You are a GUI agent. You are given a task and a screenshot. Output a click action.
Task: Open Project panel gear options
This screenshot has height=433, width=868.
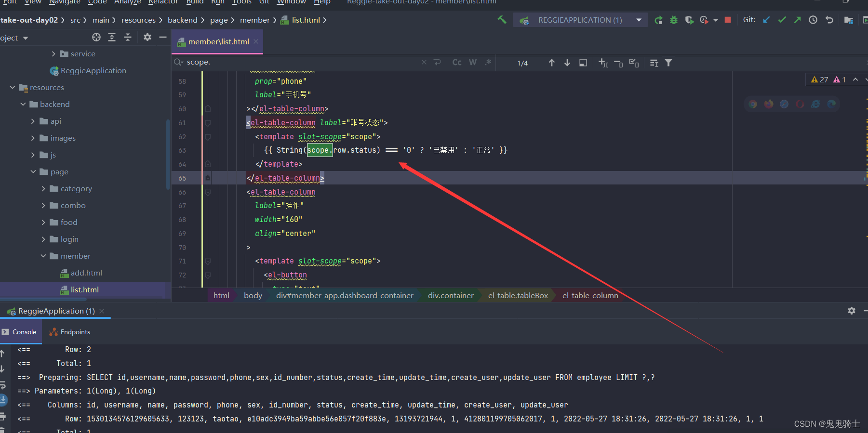(x=147, y=37)
